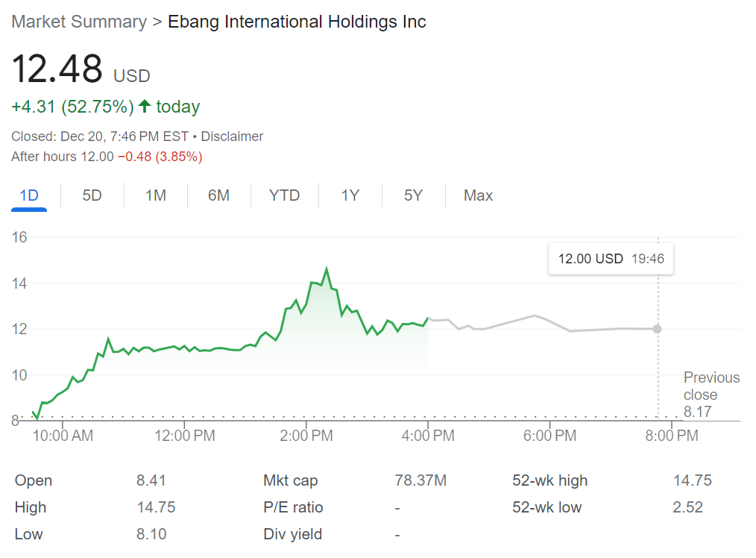The image size is (756, 558).
Task: Click the chart peak after 2:00 PM
Action: click(x=327, y=269)
